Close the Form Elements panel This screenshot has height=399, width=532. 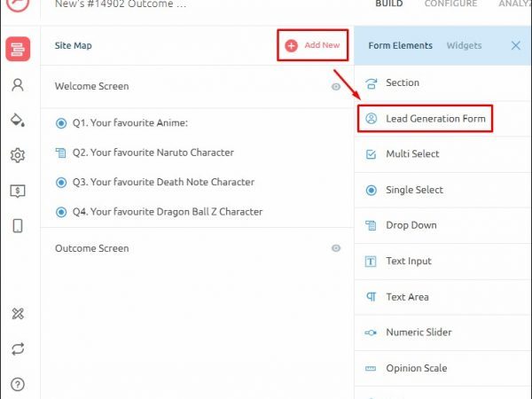516,45
